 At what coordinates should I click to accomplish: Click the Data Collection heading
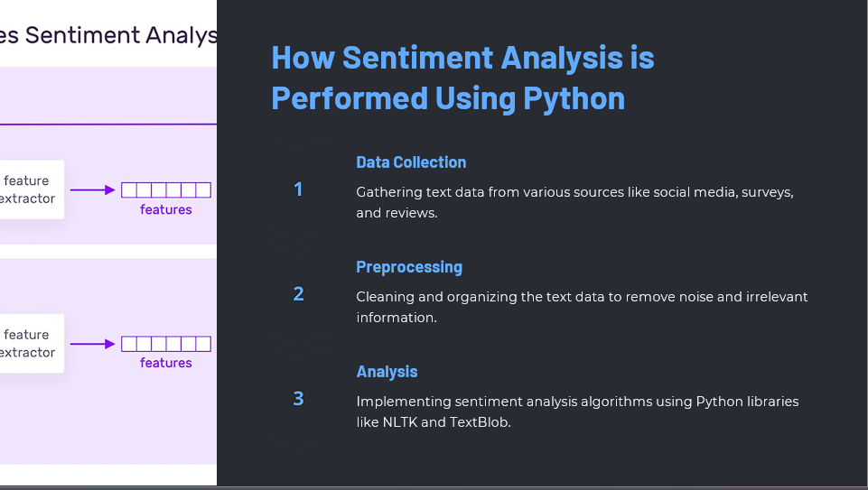[411, 162]
